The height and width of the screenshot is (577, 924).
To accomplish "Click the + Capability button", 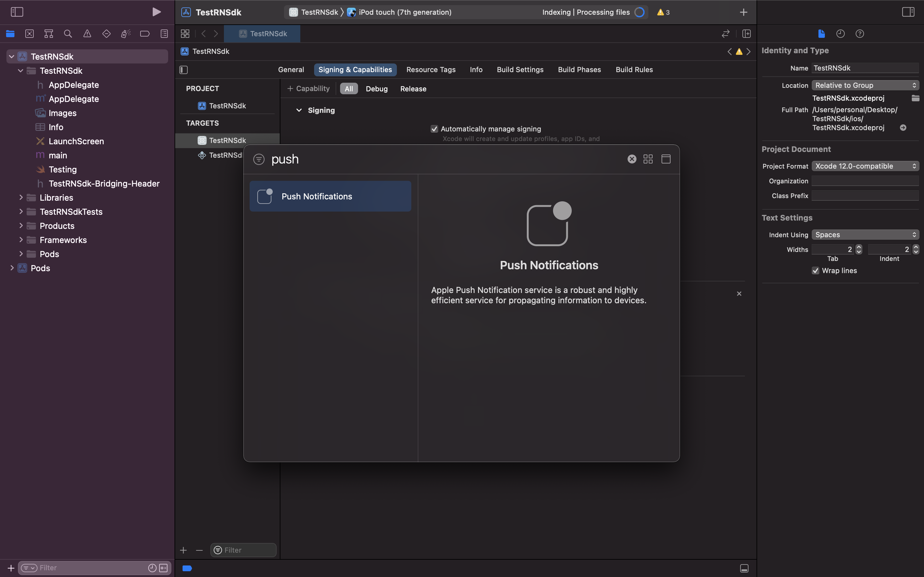I will (308, 88).
